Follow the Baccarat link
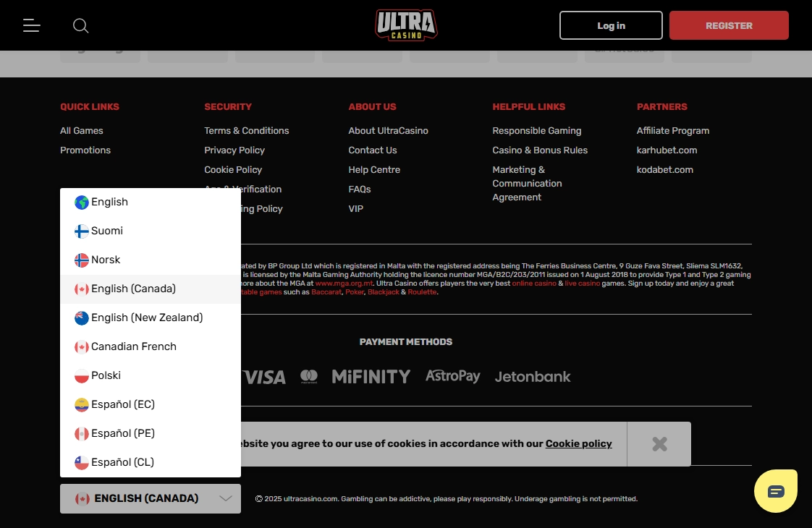This screenshot has width=812, height=528. pos(326,292)
